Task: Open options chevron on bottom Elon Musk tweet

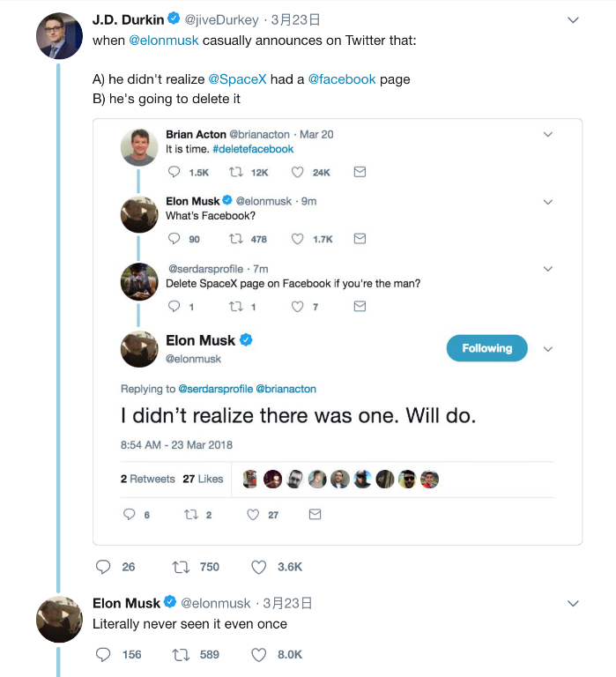Action: point(573,604)
